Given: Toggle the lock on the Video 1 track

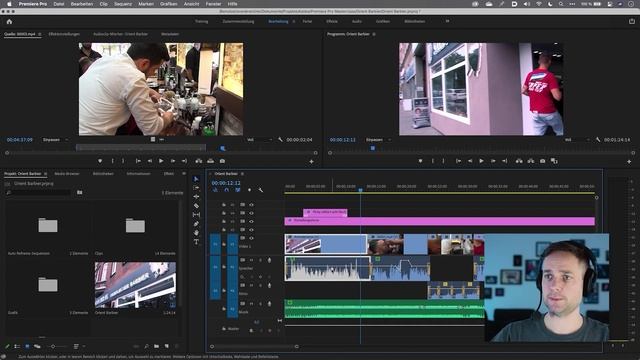Looking at the screenshot, I should coord(224,244).
